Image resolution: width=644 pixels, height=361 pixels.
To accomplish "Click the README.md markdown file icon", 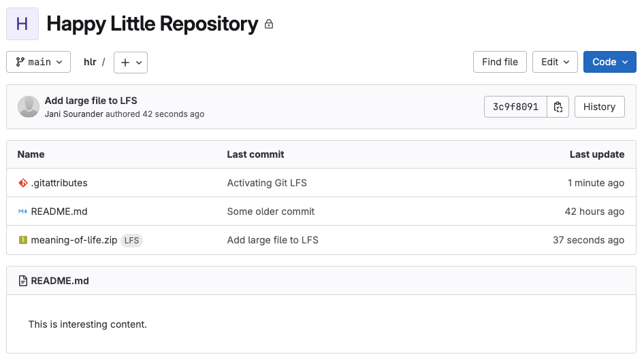I will click(x=23, y=211).
